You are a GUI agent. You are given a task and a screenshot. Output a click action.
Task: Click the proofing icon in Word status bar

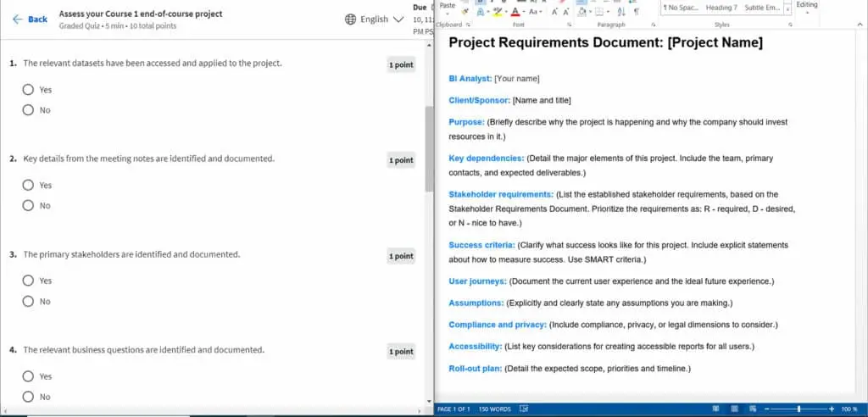click(x=524, y=409)
